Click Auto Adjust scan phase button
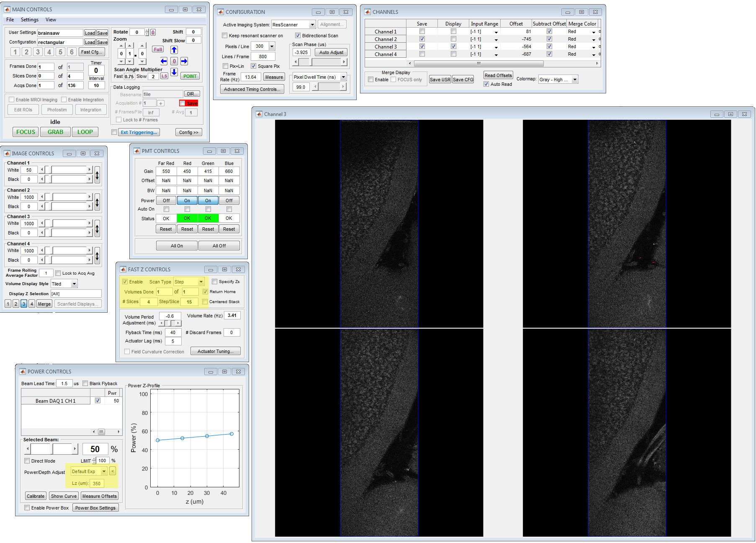 [331, 52]
